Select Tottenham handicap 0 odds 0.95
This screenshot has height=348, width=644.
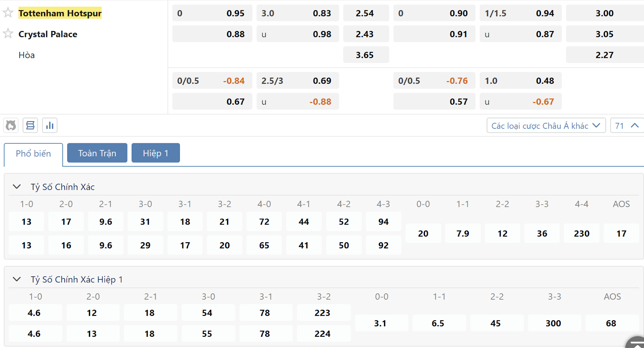pos(212,13)
